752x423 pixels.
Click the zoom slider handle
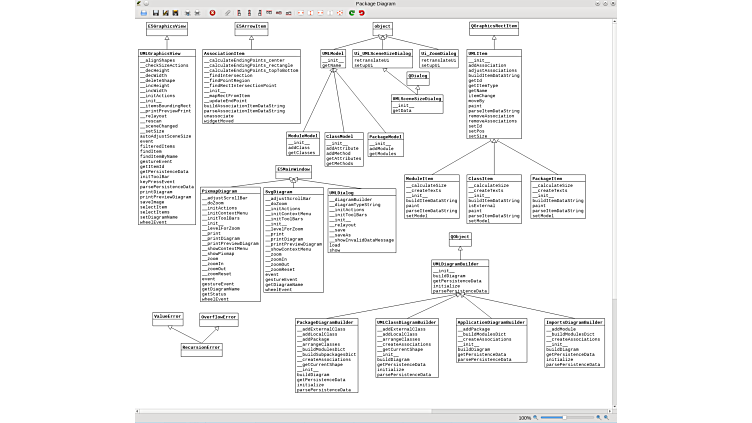pyautogui.click(x=564, y=417)
